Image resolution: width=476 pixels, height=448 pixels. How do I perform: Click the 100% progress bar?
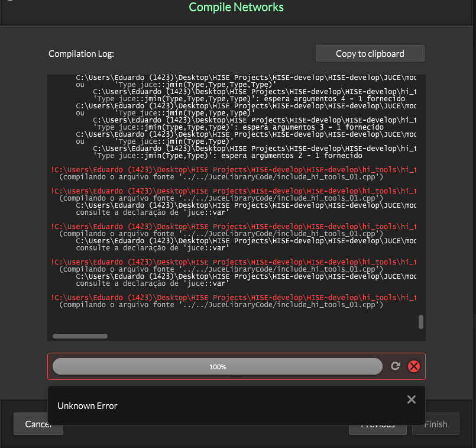(218, 366)
